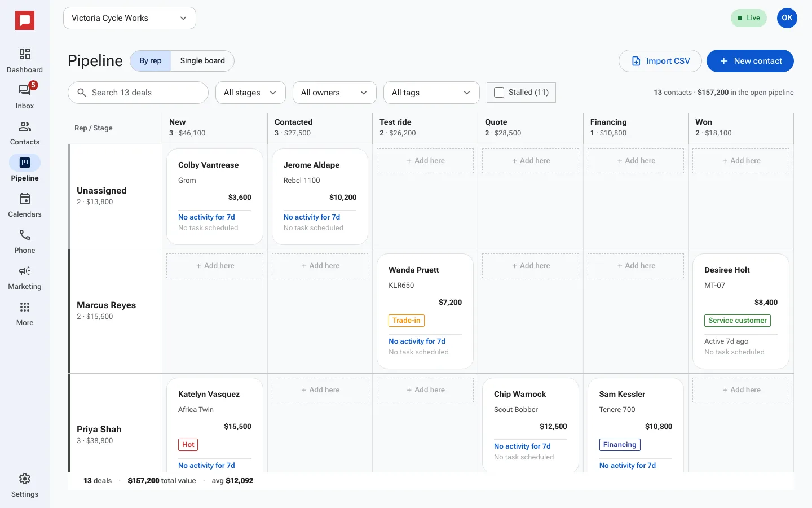
Task: Open More apps grid icon
Action: click(x=25, y=307)
